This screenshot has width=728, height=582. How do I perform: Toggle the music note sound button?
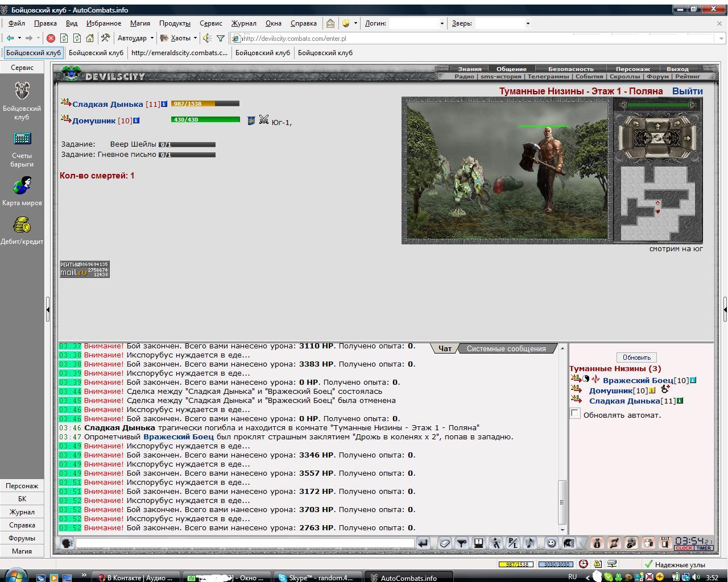point(530,543)
